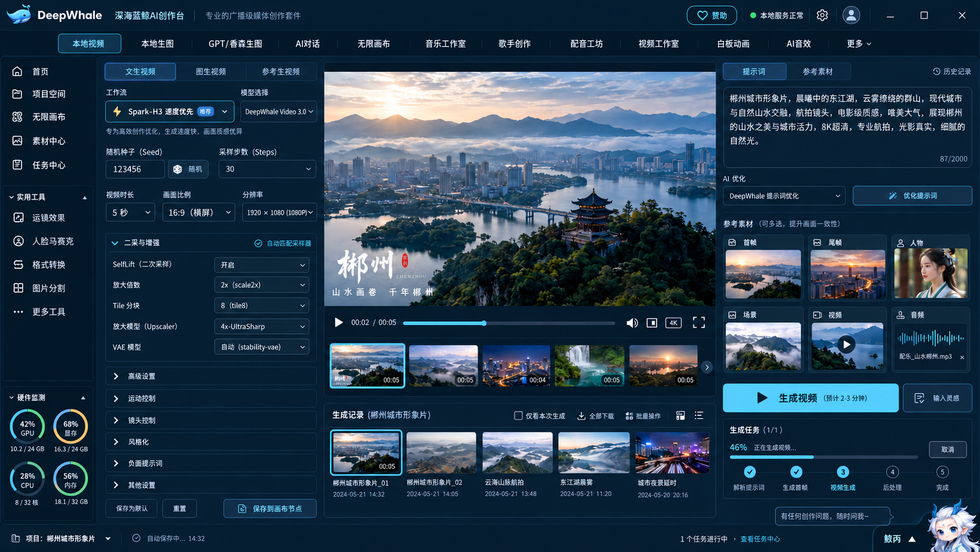Expand the 运动控制 section
This screenshot has height=552, width=980.
coord(211,398)
